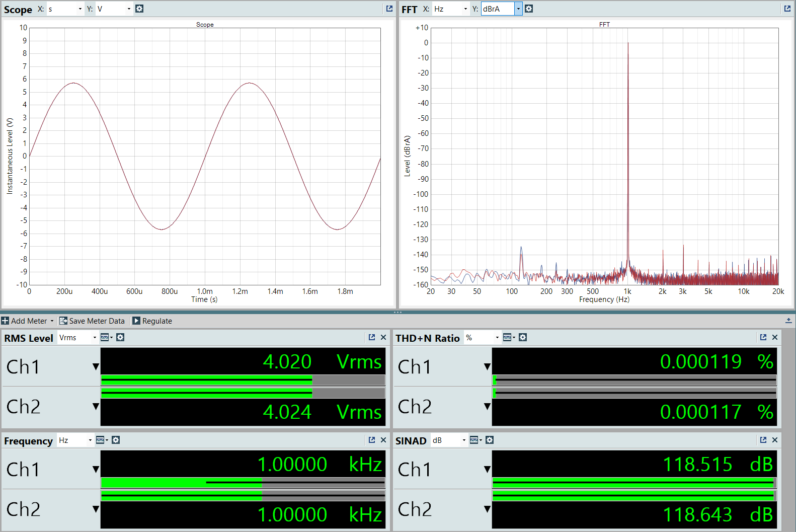Pop out the SINAD meter
The height and width of the screenshot is (532, 796).
point(763,440)
